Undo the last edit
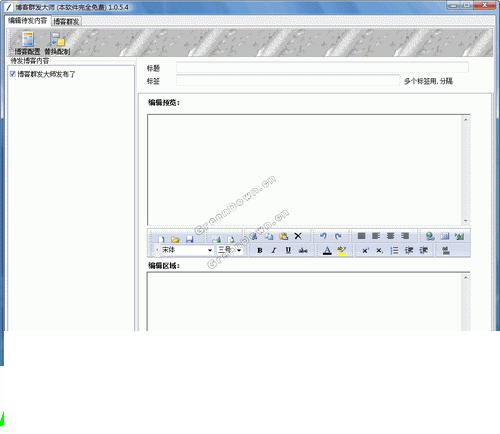The width and height of the screenshot is (500, 434). click(x=323, y=236)
